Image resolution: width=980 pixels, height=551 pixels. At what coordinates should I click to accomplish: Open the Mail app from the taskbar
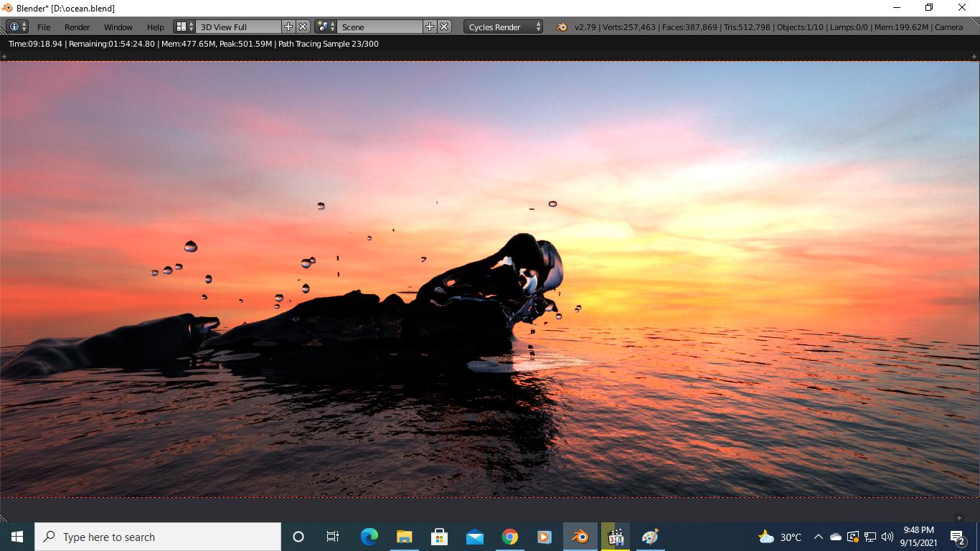coord(474,537)
